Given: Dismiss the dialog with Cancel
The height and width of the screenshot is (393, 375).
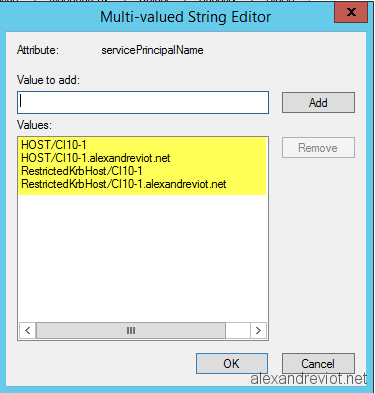Looking at the screenshot, I should (318, 364).
